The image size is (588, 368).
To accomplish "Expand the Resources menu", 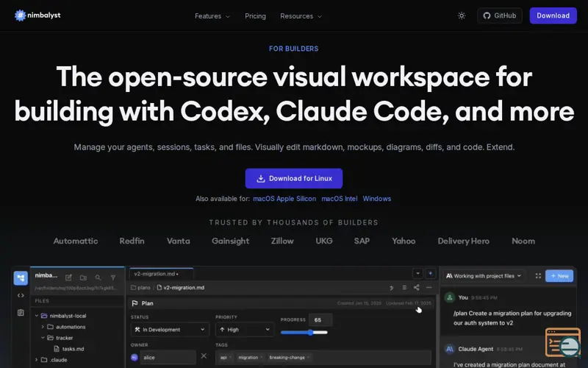I will coord(301,16).
